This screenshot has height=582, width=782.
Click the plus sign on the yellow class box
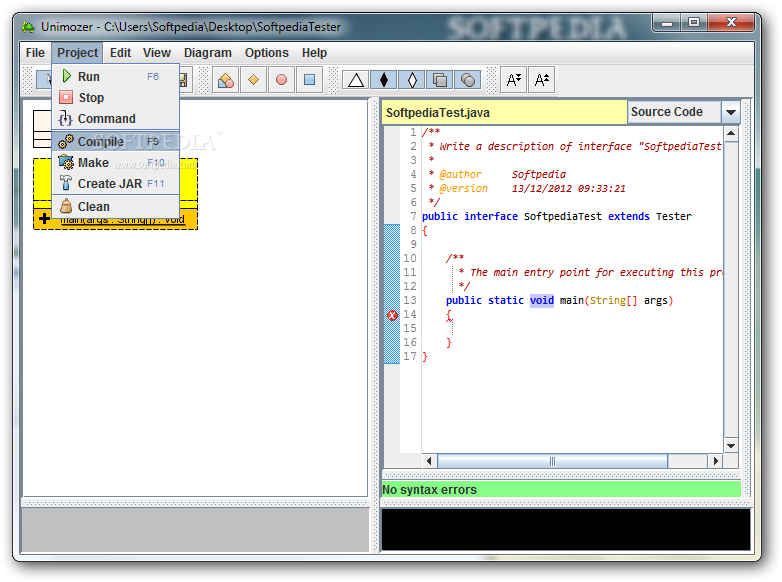click(x=44, y=218)
